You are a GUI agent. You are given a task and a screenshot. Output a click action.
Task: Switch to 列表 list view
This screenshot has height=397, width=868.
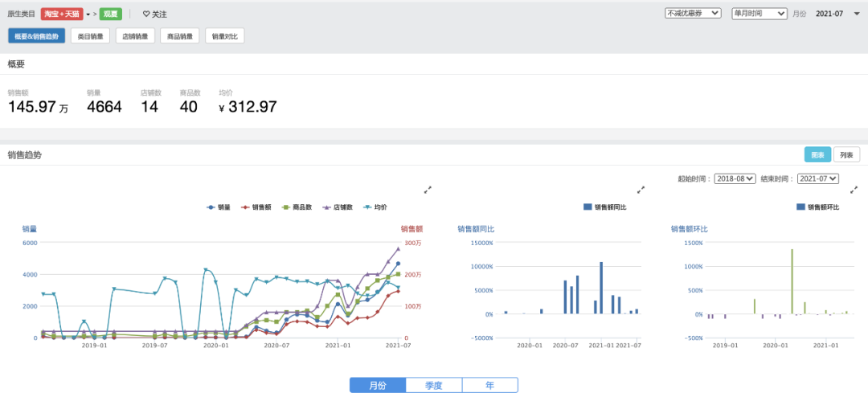[846, 156]
